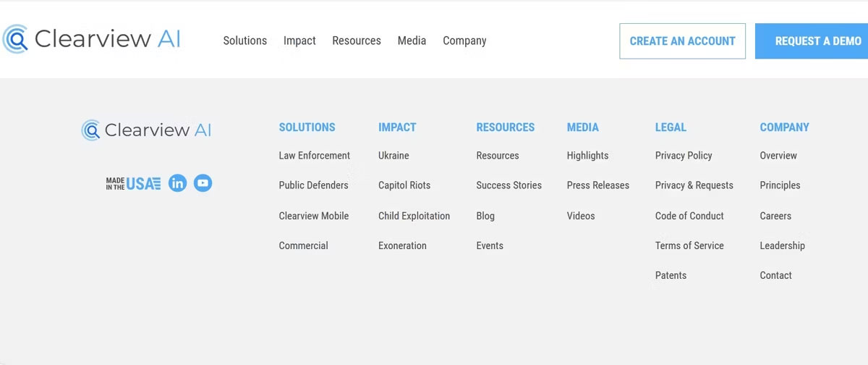Open the Patents link

(x=671, y=275)
